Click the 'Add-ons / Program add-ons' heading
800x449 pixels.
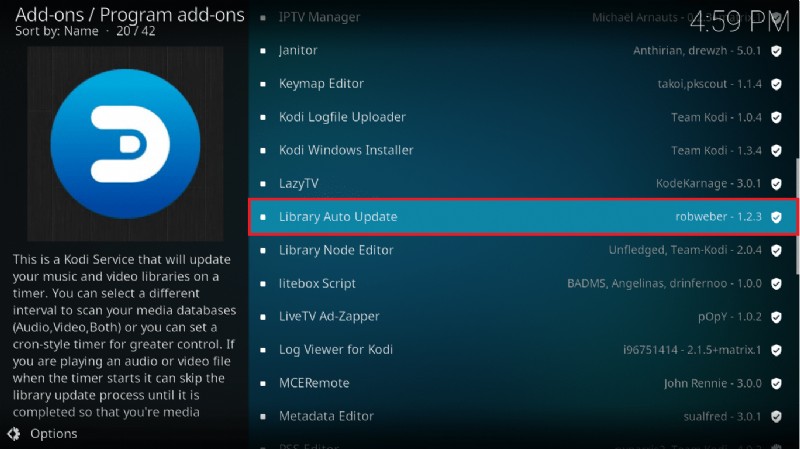tap(130, 15)
